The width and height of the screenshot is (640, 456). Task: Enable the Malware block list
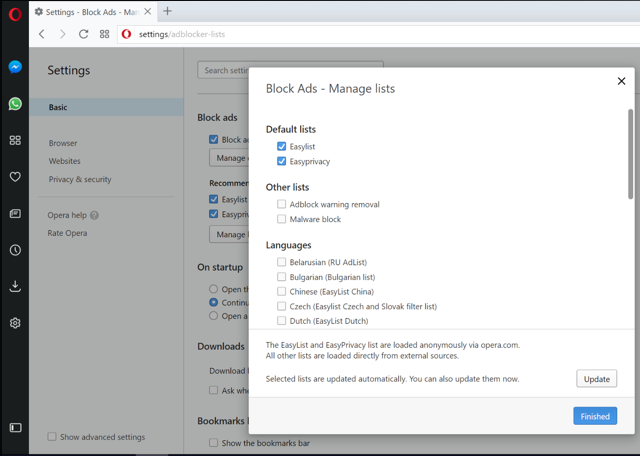[282, 219]
